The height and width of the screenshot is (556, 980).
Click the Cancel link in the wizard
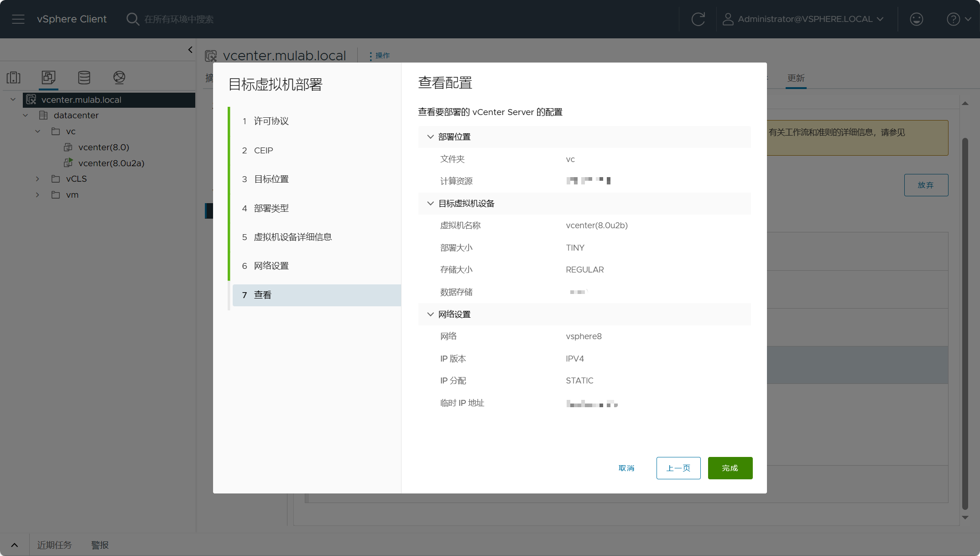click(x=626, y=468)
